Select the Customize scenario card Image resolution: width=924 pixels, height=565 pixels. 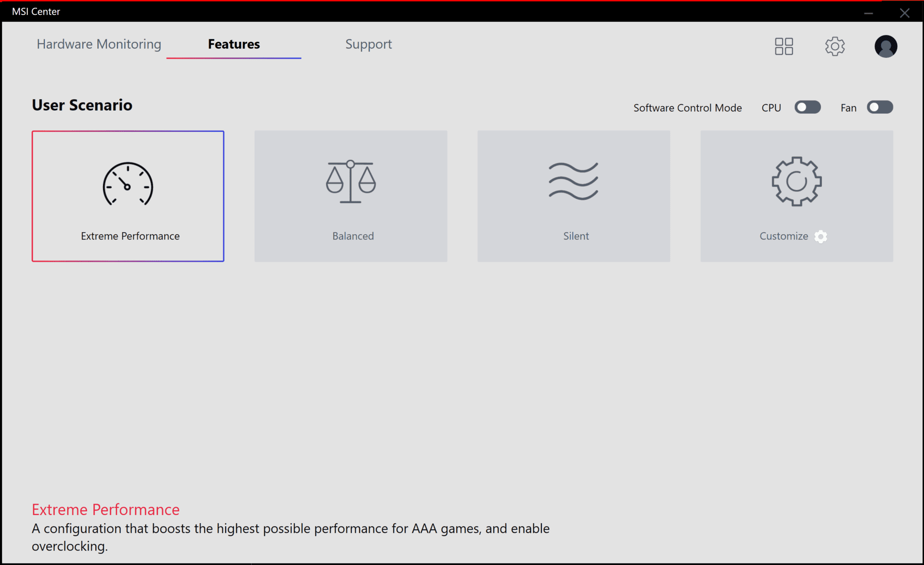pos(797,196)
